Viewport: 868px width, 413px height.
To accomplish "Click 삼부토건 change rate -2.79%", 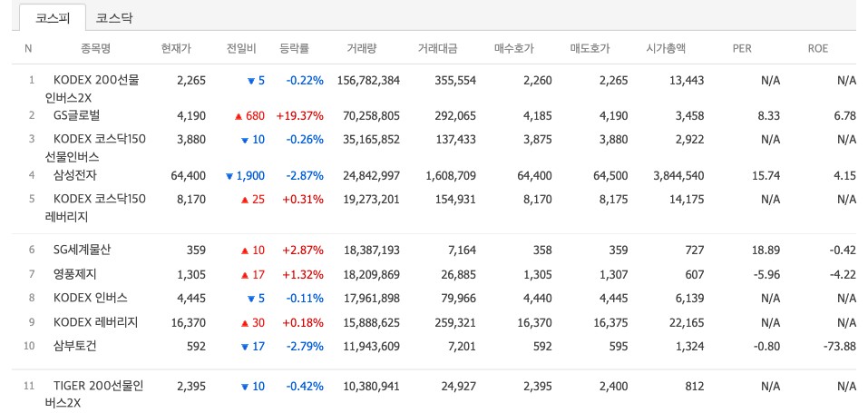I will pyautogui.click(x=305, y=346).
